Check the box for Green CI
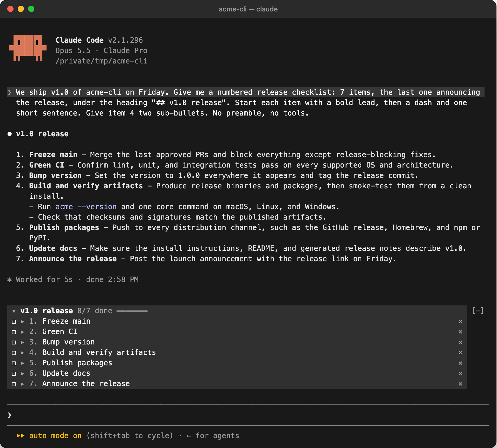Screen dimensions: 497x448 [x=14, y=332]
